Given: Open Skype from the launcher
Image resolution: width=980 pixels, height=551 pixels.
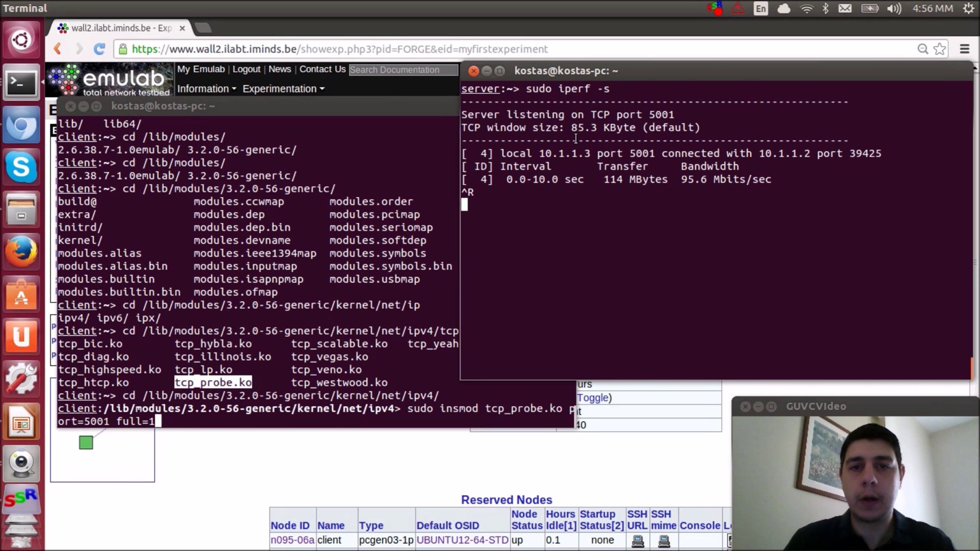Looking at the screenshot, I should coord(21,167).
